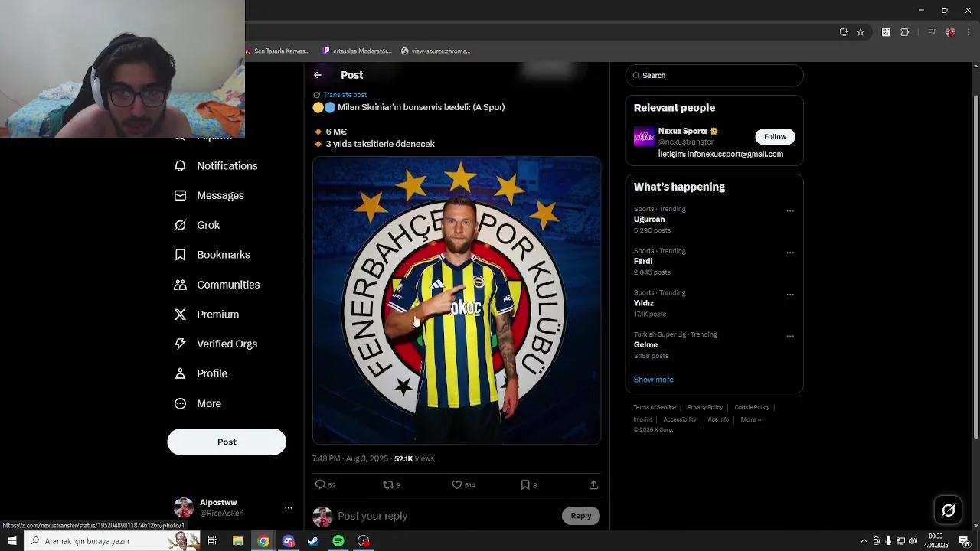Screen dimensions: 980x551
Task: Go back using the Post arrow
Action: [x=318, y=75]
